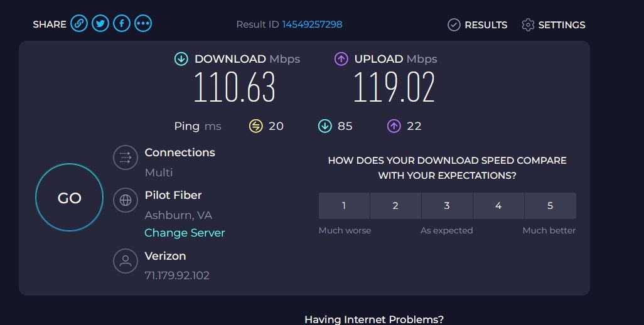Select rating 4 for download speed

click(x=498, y=206)
